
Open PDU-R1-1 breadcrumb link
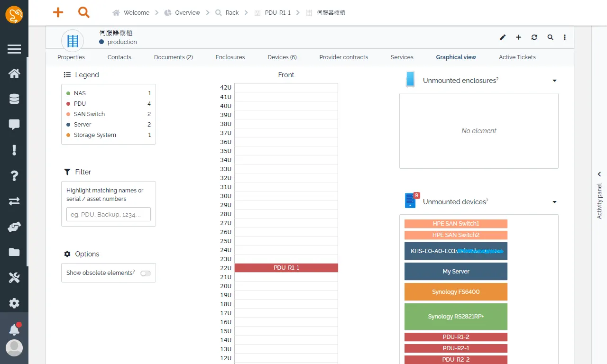point(273,13)
